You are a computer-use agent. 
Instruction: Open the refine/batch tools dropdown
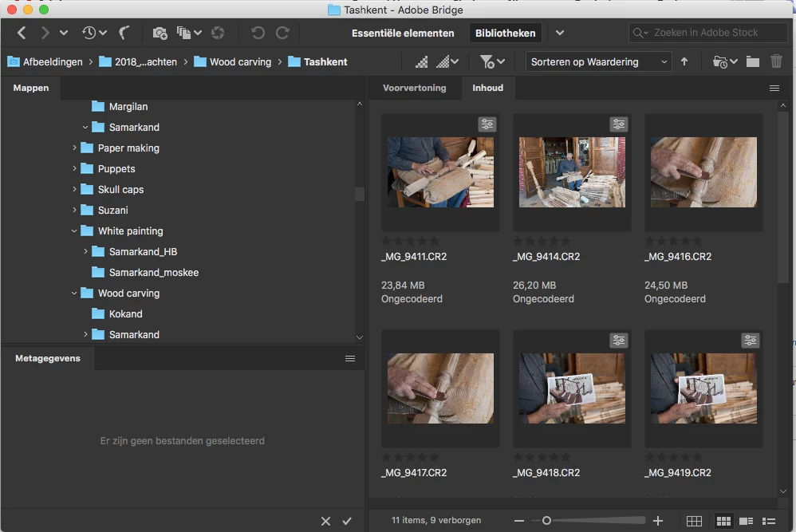189,33
